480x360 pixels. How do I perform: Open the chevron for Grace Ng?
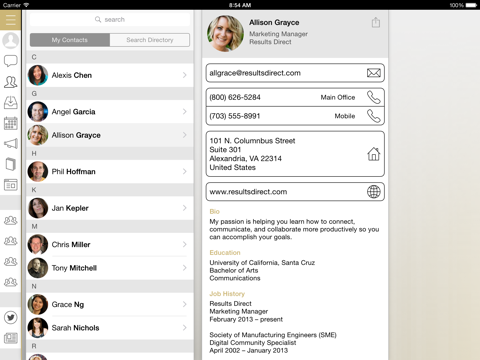pos(184,304)
